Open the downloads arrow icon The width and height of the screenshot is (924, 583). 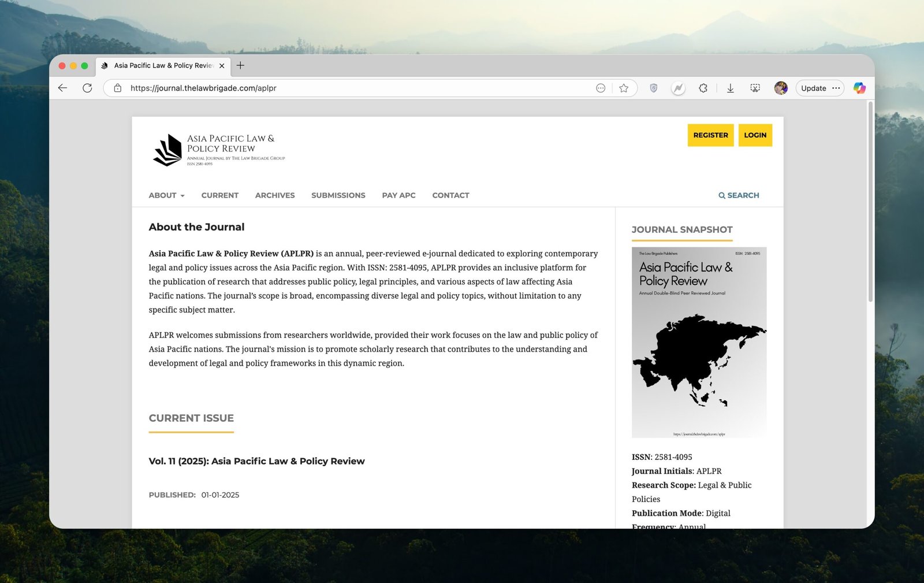(730, 88)
